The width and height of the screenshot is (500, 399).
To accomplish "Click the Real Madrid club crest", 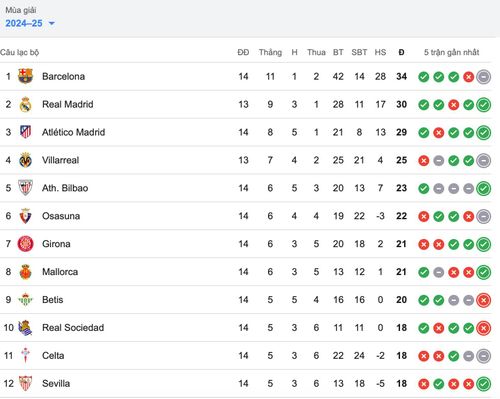I will 25,104.
